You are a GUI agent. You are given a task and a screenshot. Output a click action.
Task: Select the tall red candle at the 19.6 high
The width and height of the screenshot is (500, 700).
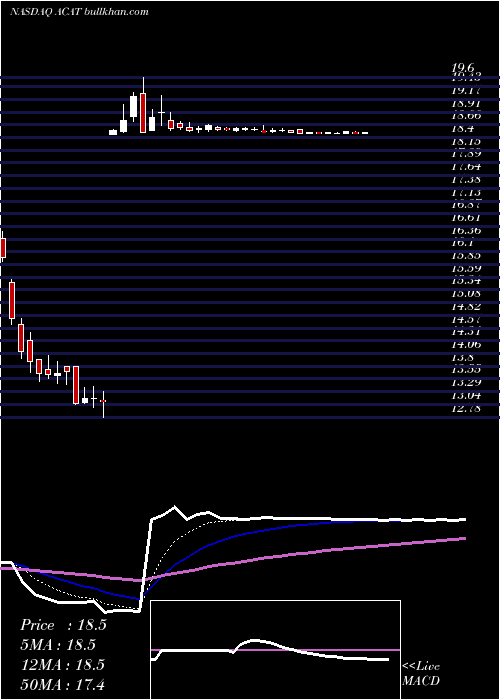coord(143,112)
